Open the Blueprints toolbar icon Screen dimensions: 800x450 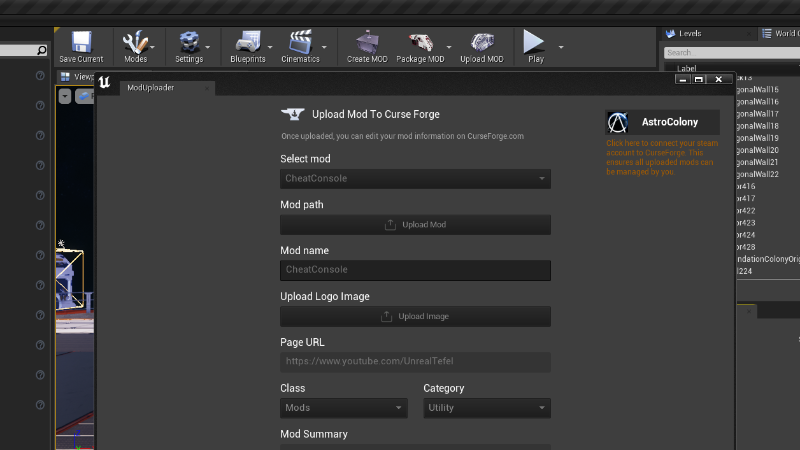pos(247,42)
